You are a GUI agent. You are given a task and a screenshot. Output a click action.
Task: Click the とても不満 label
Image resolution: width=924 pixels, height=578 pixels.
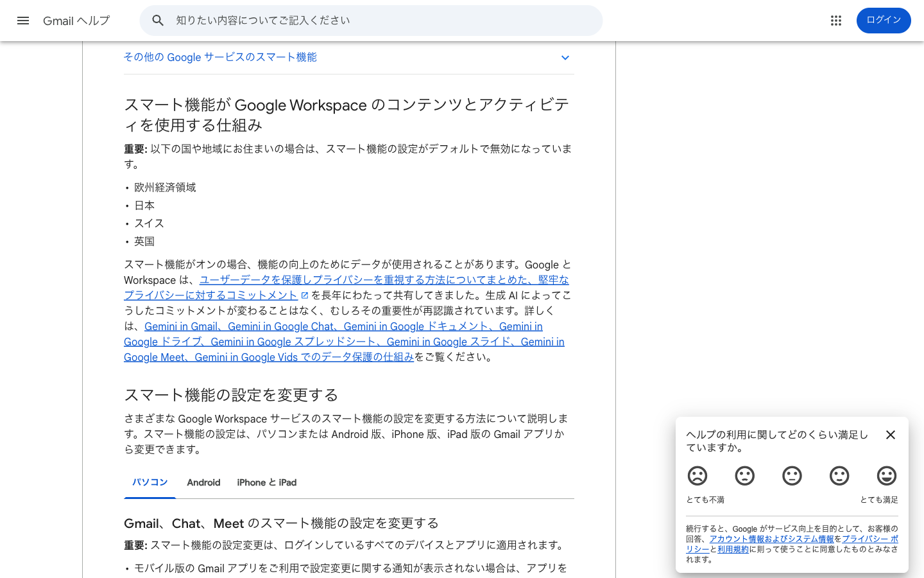click(705, 500)
